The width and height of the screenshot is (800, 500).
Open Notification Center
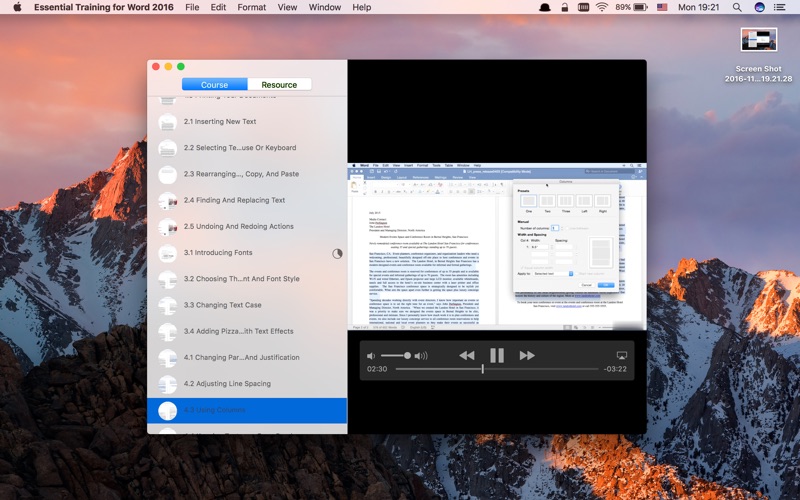[x=780, y=7]
